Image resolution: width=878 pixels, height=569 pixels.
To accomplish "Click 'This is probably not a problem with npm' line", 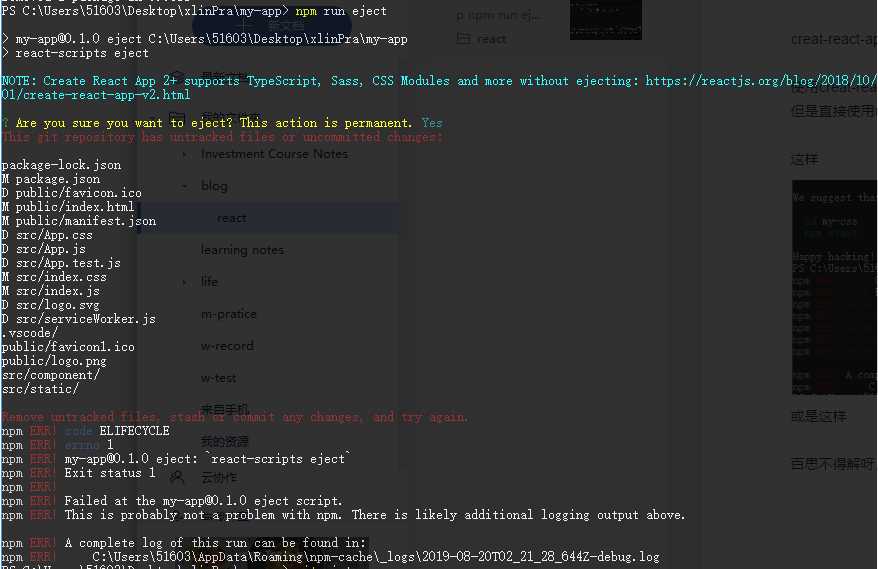I will (x=375, y=515).
